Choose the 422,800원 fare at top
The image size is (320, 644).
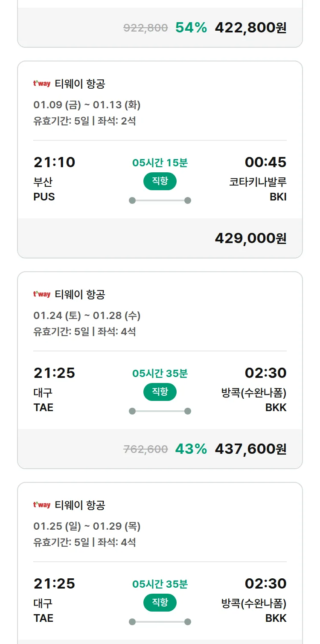[x=250, y=28]
